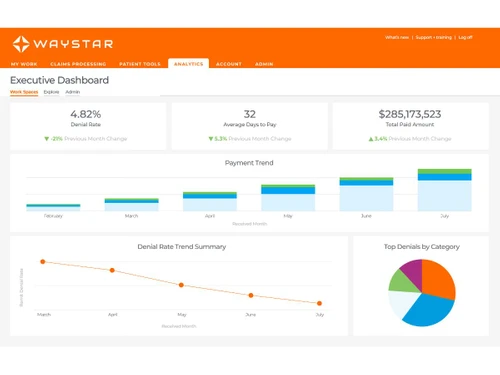Select the April bar in Payment Trend

point(210,201)
